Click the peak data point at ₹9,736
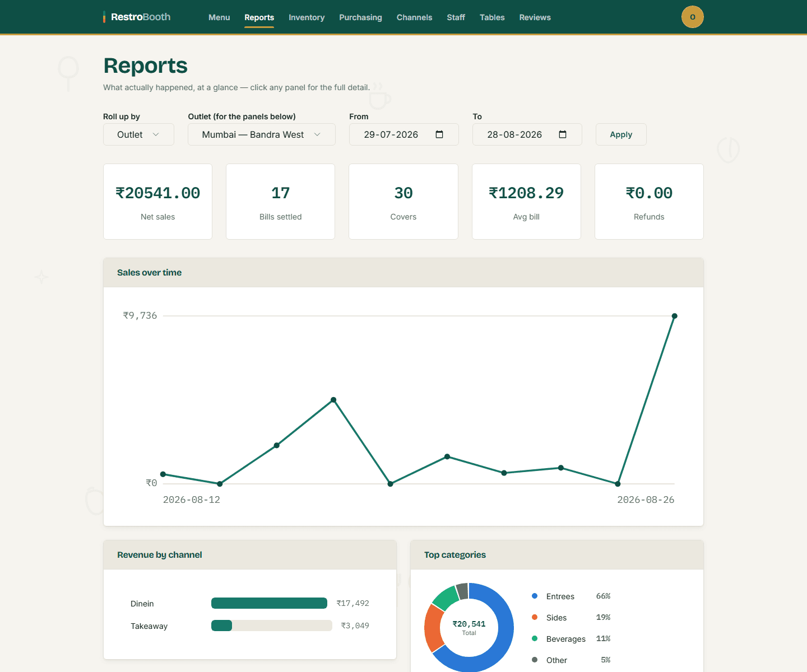This screenshot has height=672, width=807. coord(674,316)
